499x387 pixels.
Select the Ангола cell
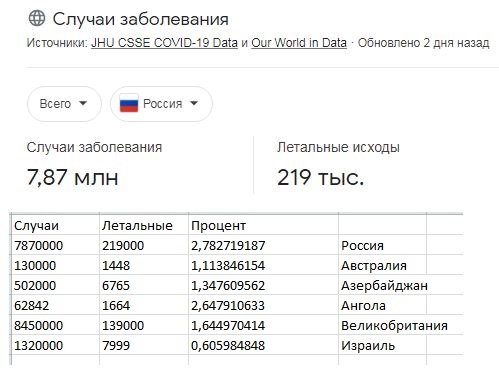[x=382, y=305]
